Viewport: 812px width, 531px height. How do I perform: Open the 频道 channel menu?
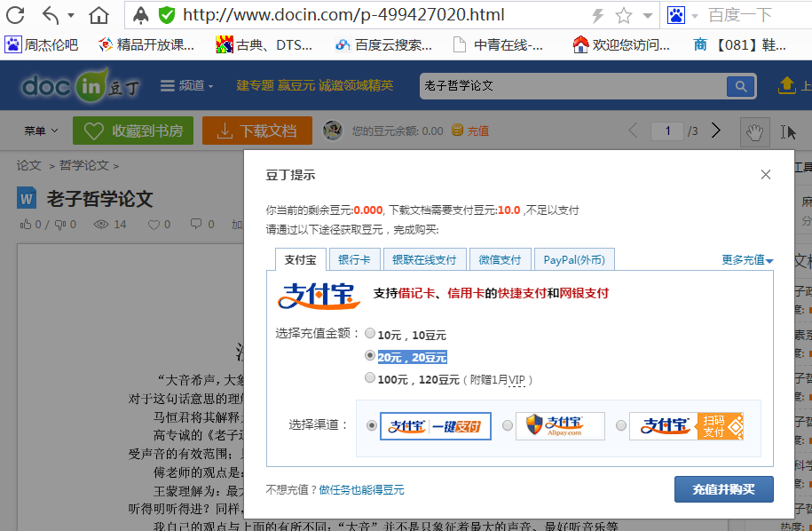[186, 85]
